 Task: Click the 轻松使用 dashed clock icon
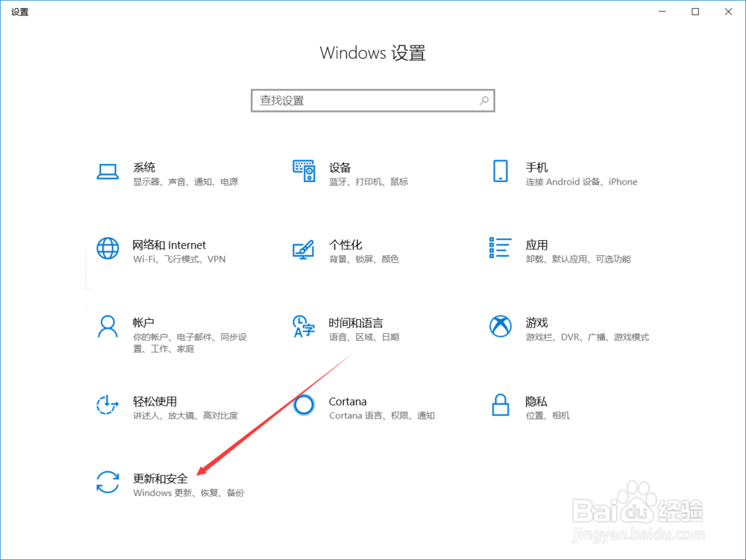coord(107,405)
